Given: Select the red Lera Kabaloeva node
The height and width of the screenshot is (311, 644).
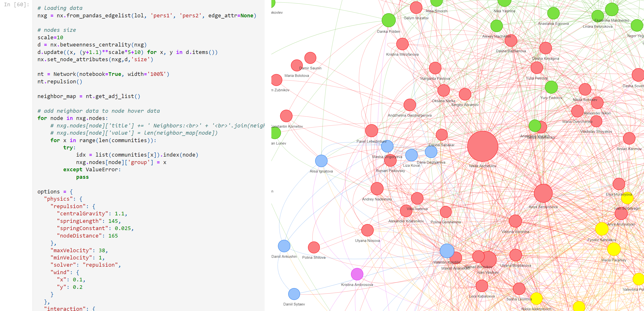Looking at the screenshot, I should [x=482, y=286].
